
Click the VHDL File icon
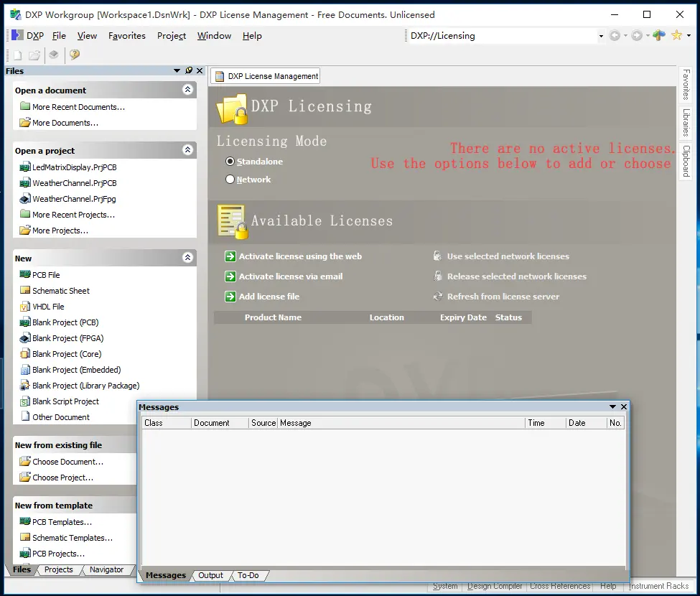coord(25,307)
